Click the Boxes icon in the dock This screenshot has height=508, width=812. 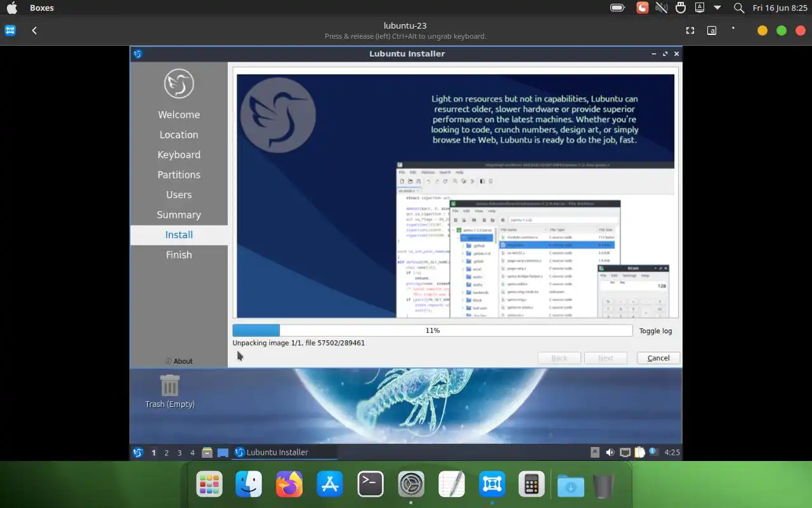click(492, 485)
